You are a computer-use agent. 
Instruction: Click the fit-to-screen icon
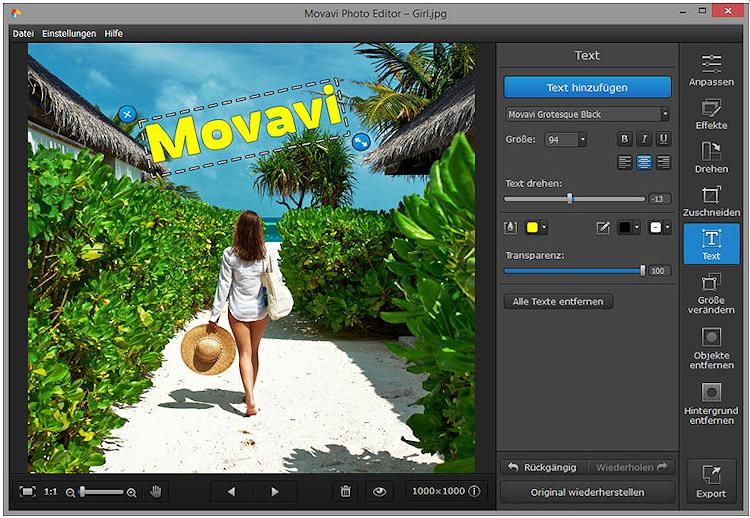click(27, 491)
